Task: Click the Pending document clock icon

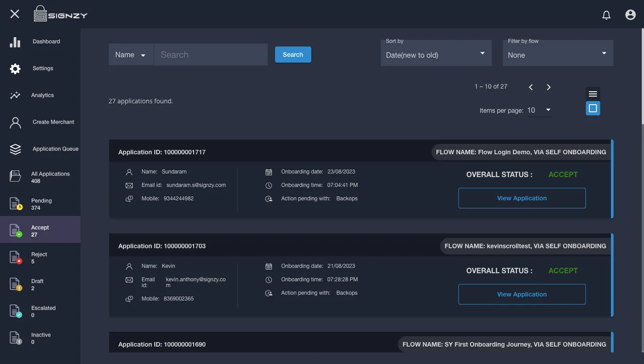Action: pos(16,203)
